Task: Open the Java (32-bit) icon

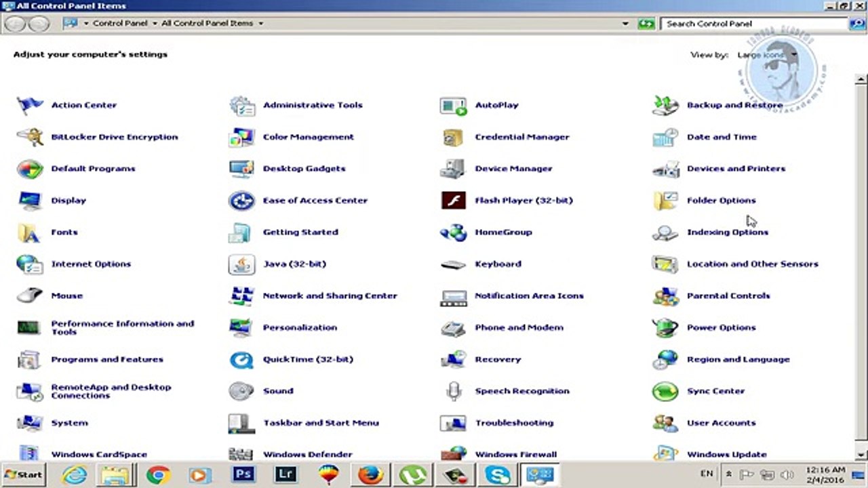Action: tap(241, 264)
